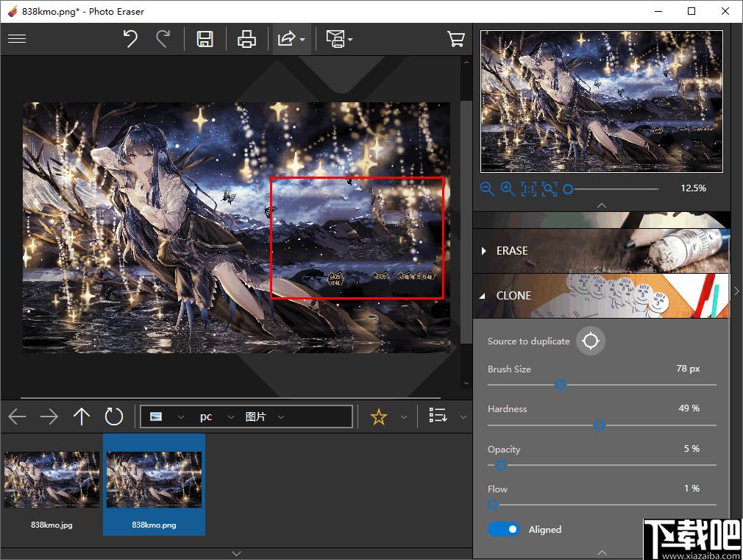Open share options dropdown arrow

point(303,39)
